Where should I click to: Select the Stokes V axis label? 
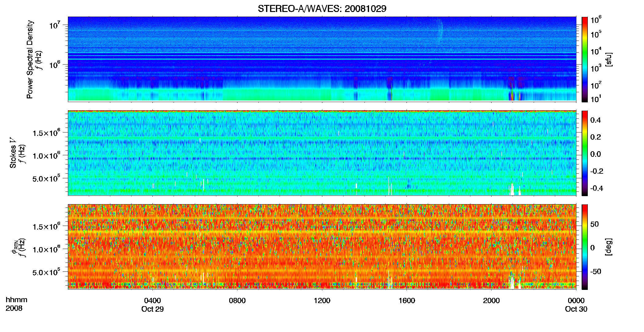(x=13, y=153)
